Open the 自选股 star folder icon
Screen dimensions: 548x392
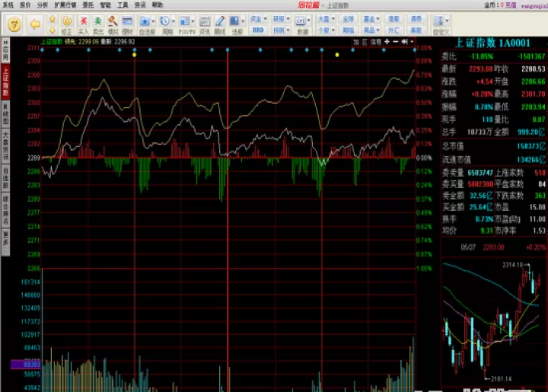tap(145, 21)
